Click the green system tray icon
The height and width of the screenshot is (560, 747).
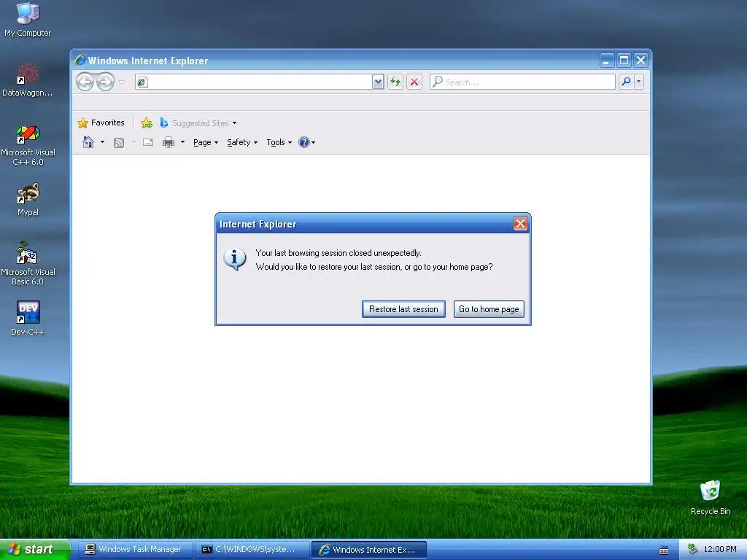click(x=693, y=549)
